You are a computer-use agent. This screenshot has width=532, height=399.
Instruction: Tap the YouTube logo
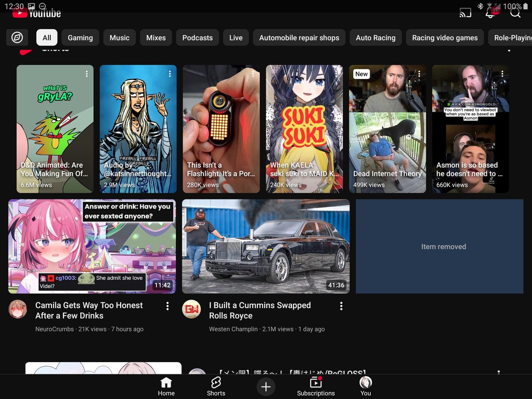tap(36, 14)
